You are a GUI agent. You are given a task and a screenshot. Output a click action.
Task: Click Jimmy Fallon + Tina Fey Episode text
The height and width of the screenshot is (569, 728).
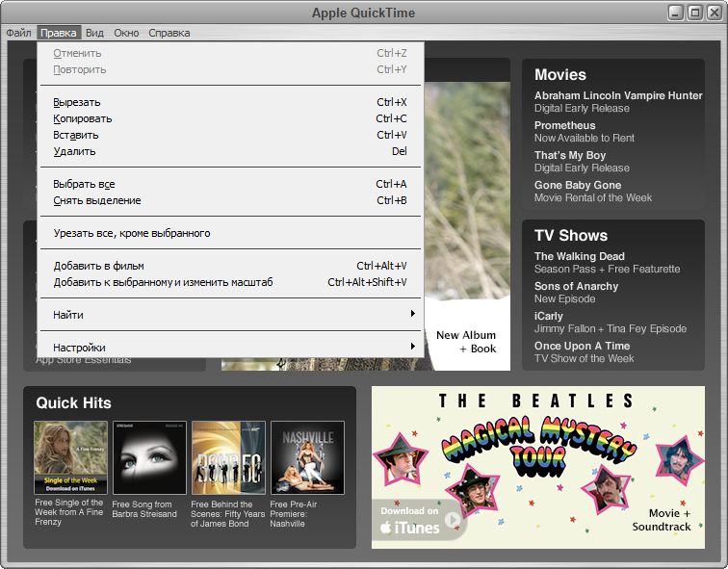(x=611, y=328)
